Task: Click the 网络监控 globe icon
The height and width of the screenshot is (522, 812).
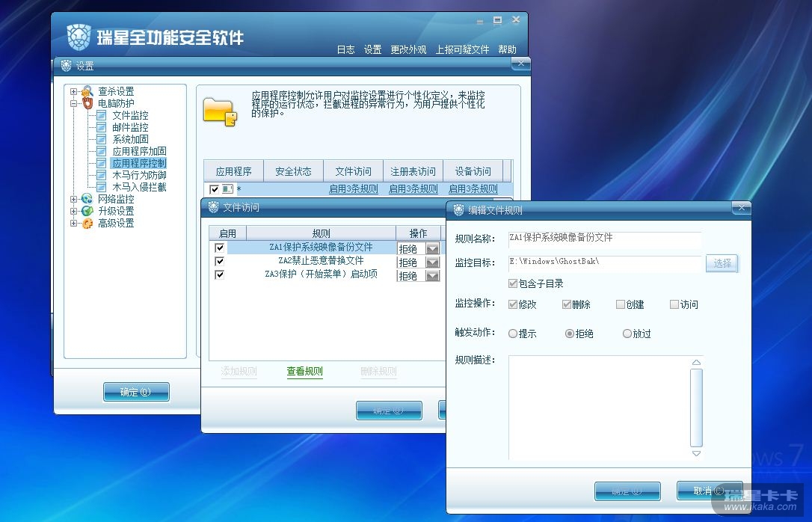Action: [87, 199]
